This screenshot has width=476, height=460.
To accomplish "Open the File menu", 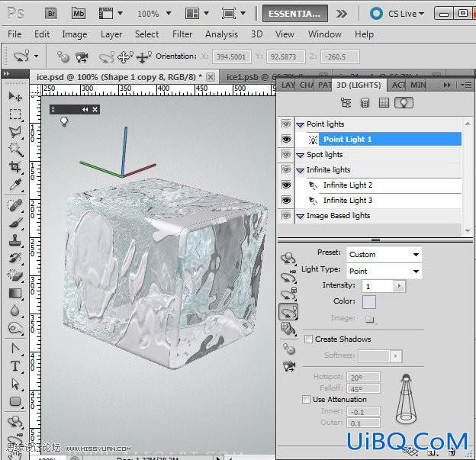I will click(14, 34).
